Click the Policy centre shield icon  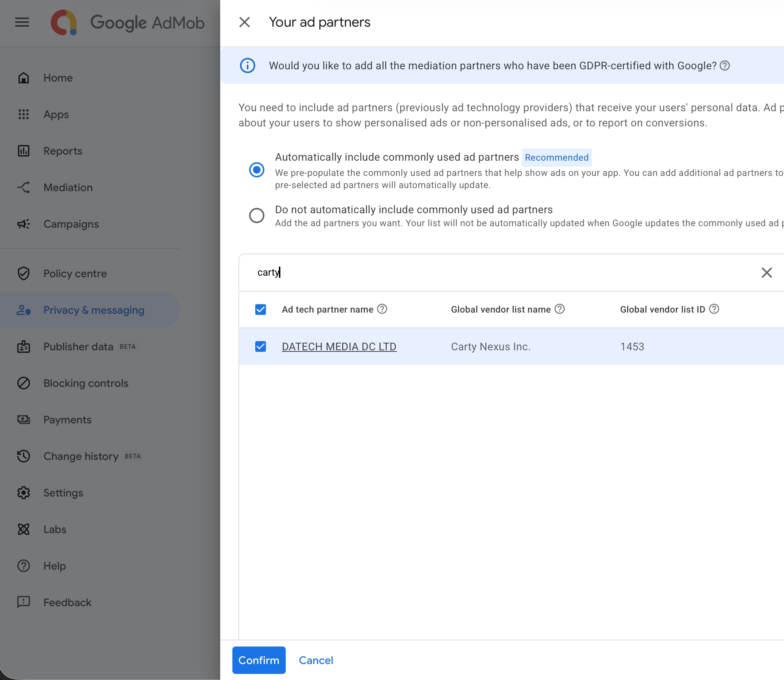click(24, 273)
